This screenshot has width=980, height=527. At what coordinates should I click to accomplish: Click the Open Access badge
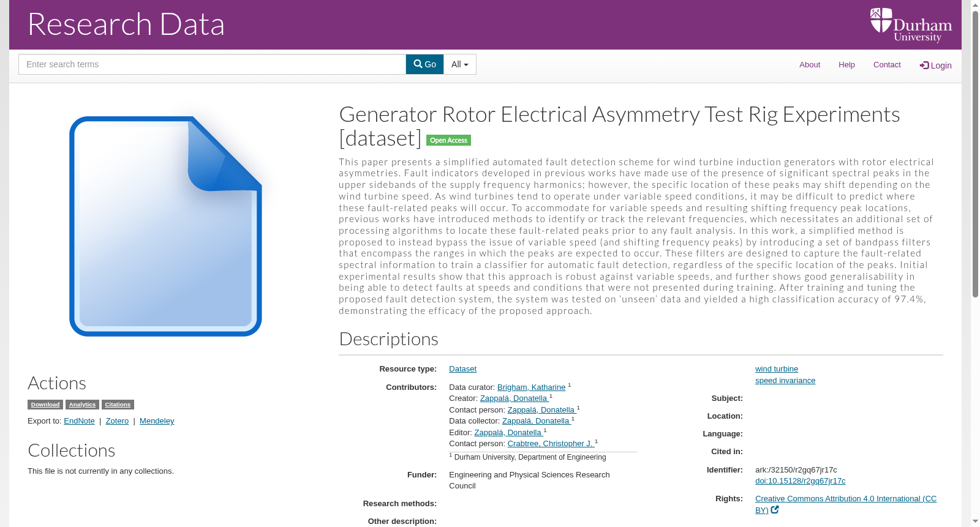[448, 140]
